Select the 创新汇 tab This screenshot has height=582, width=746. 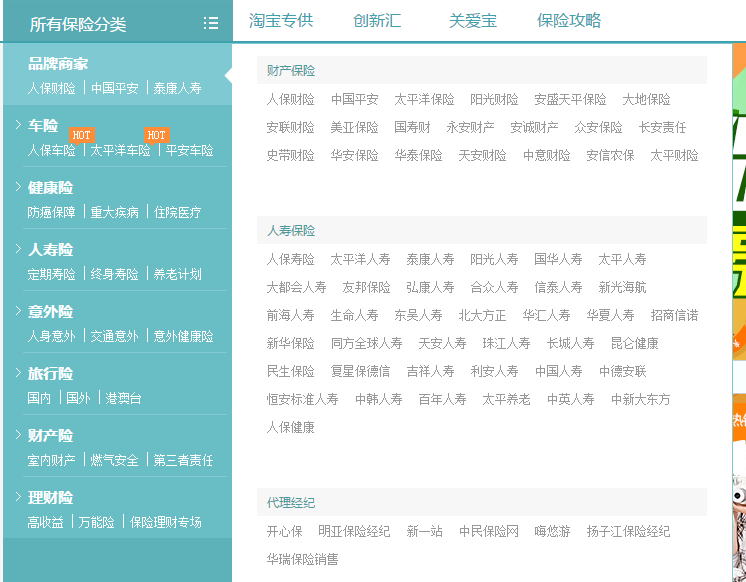[377, 20]
